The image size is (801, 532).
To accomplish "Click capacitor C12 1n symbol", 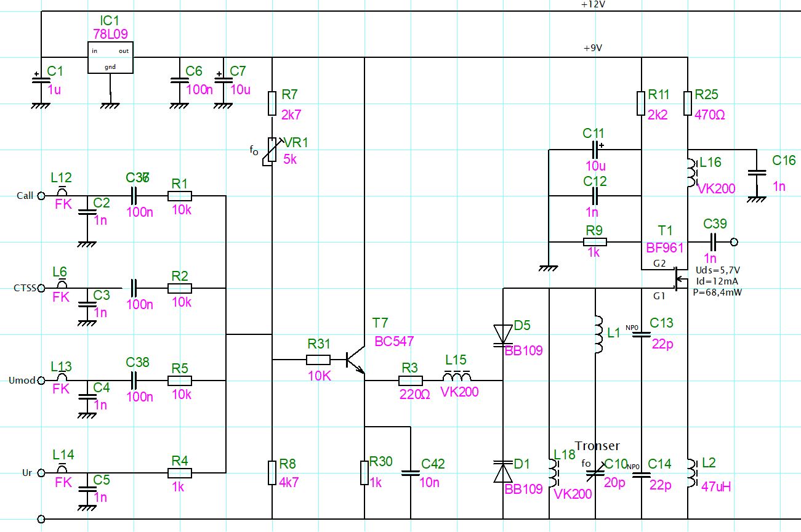I will (595, 196).
